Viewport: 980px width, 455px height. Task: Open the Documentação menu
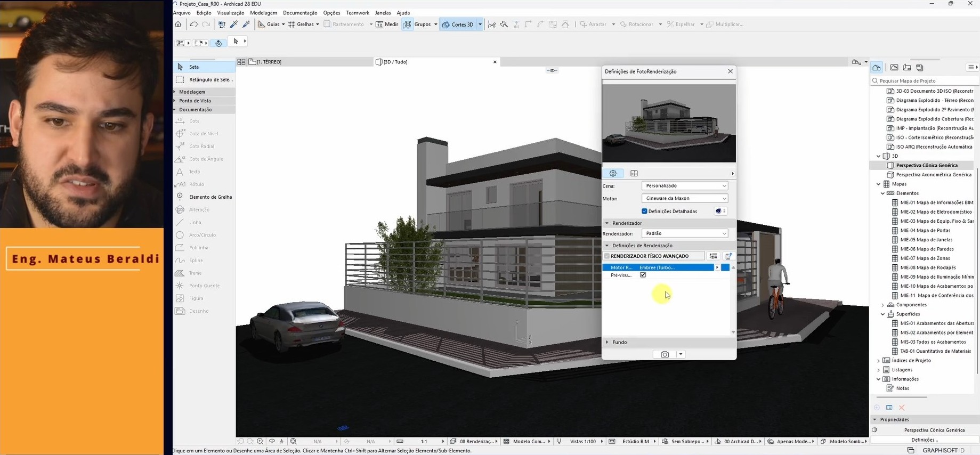pyautogui.click(x=300, y=13)
